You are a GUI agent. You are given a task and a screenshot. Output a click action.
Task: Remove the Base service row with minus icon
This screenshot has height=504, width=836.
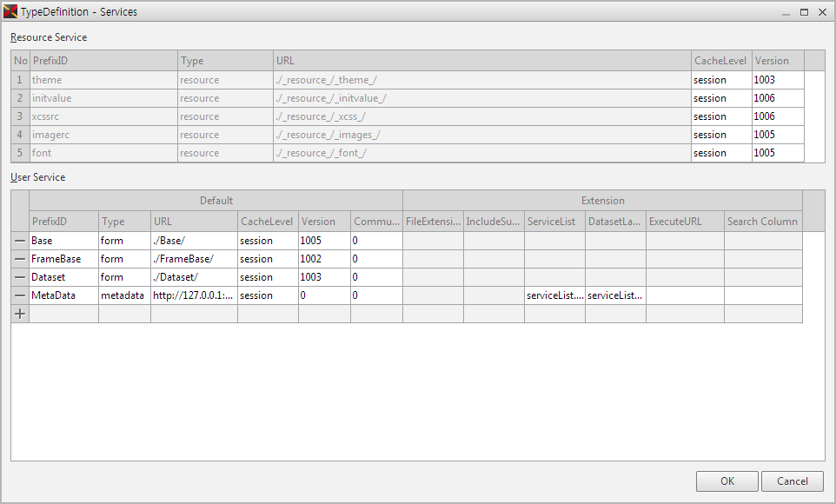point(19,241)
